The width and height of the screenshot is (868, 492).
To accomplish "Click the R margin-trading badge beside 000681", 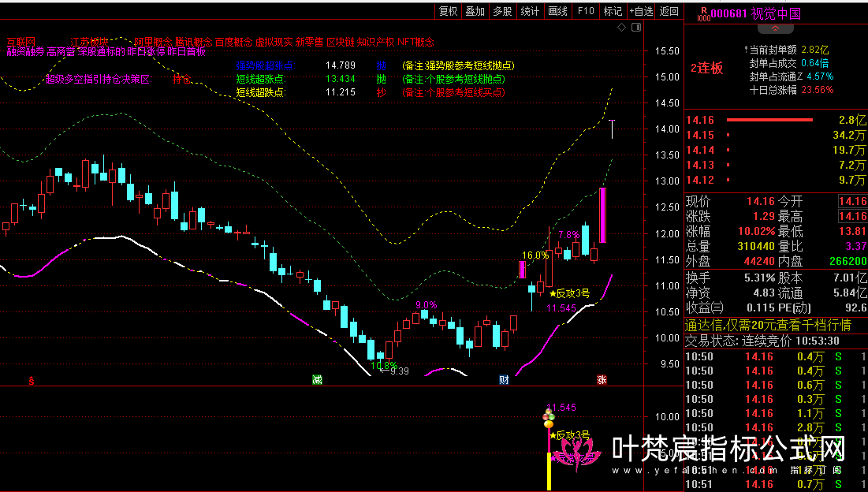I will coord(703,14).
